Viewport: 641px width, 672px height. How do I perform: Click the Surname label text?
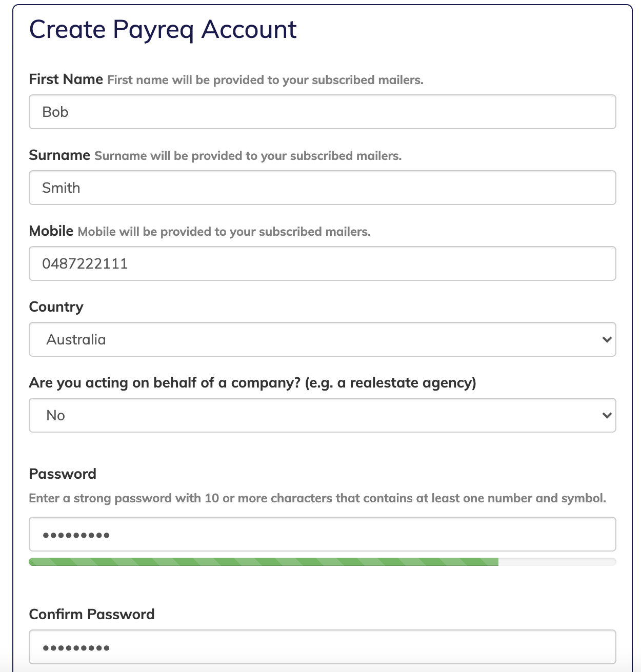(x=59, y=155)
